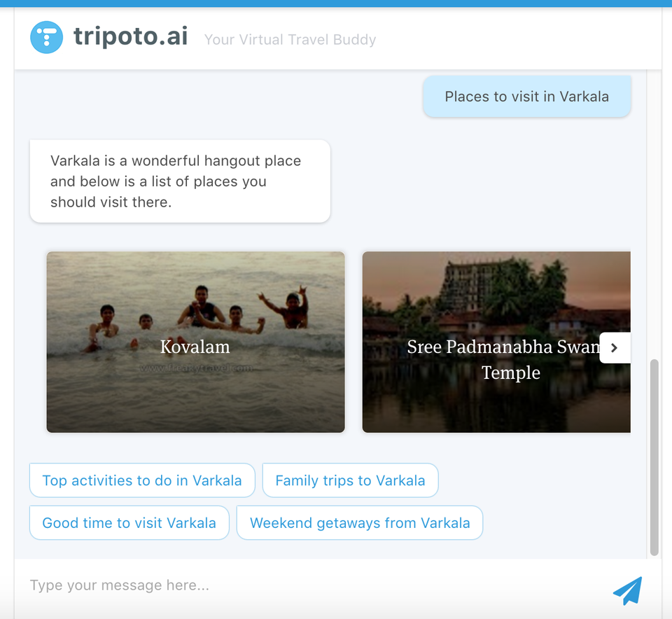
Task: Click the tripoto.ai brand name text
Action: point(131,36)
